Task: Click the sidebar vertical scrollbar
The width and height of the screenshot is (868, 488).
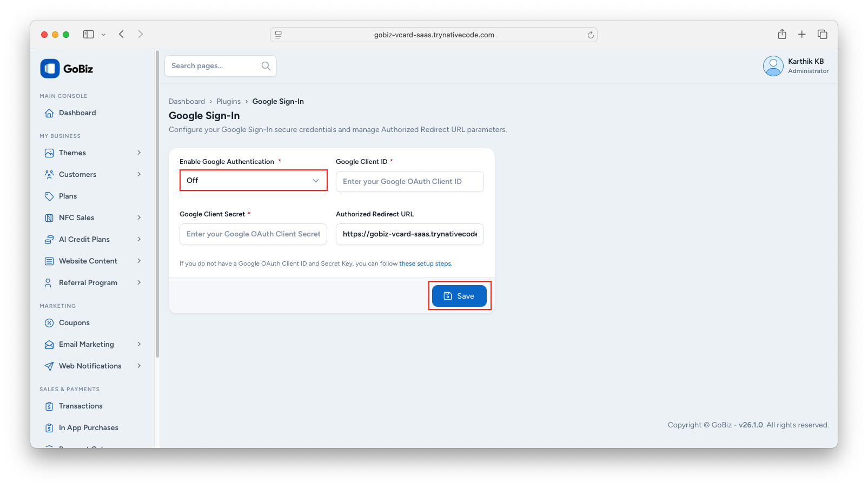Action: click(157, 205)
